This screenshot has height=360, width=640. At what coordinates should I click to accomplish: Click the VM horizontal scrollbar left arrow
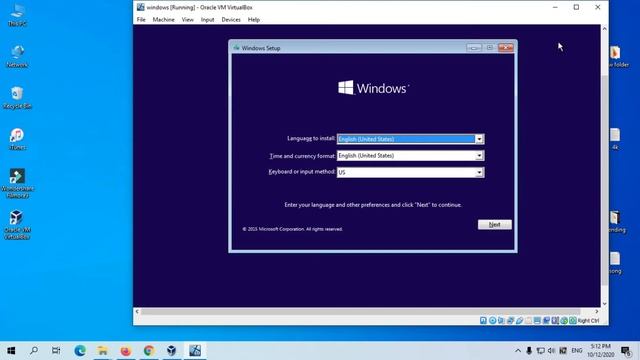tap(137, 311)
